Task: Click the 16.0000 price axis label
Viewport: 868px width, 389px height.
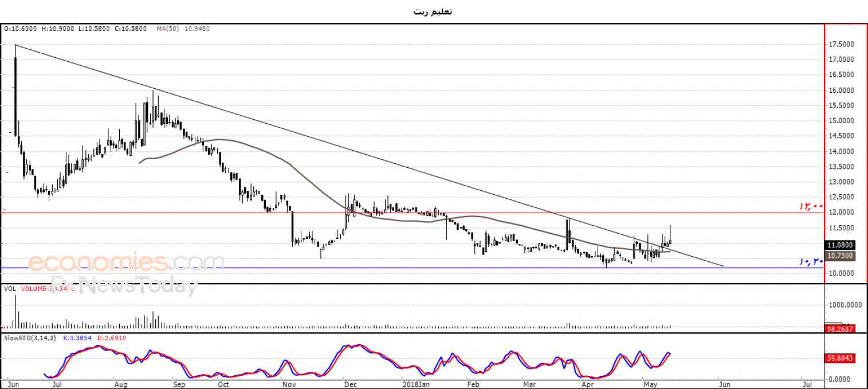Action: (x=843, y=91)
